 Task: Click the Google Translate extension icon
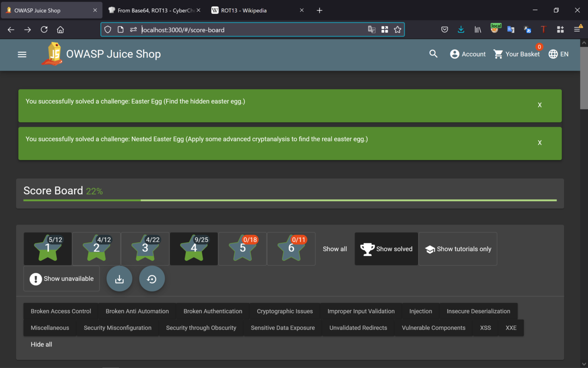pos(511,29)
